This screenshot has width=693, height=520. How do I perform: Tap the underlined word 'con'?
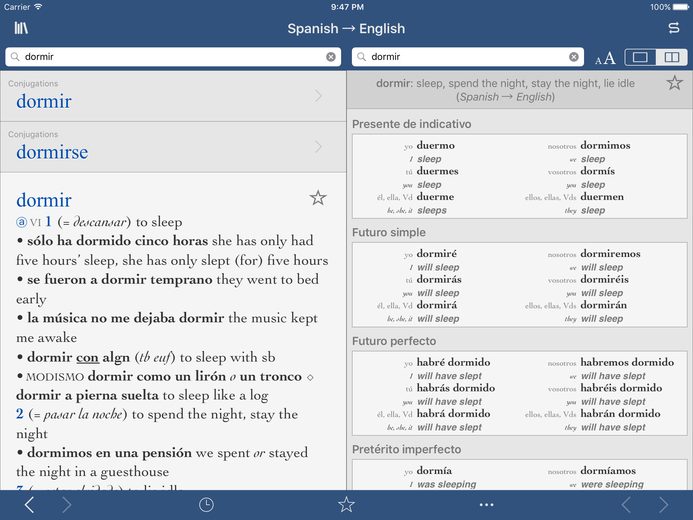tap(87, 357)
